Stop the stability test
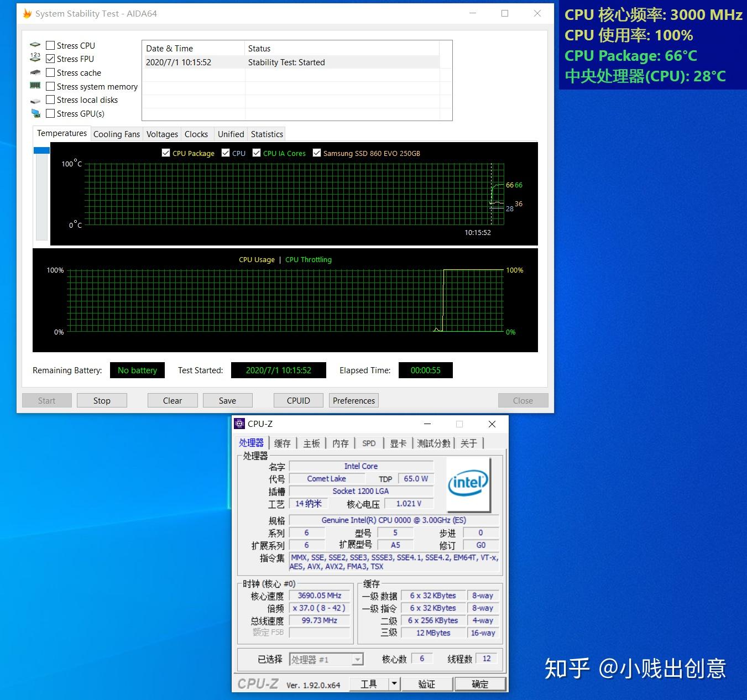The height and width of the screenshot is (700, 747). click(x=102, y=400)
